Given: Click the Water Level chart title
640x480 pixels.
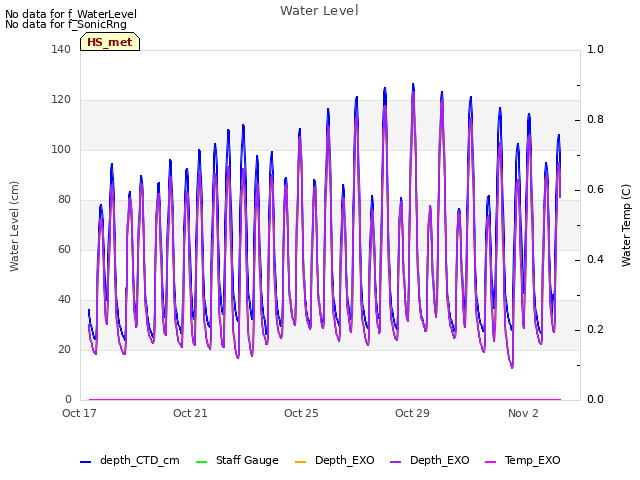Looking at the screenshot, I should 319,11.
